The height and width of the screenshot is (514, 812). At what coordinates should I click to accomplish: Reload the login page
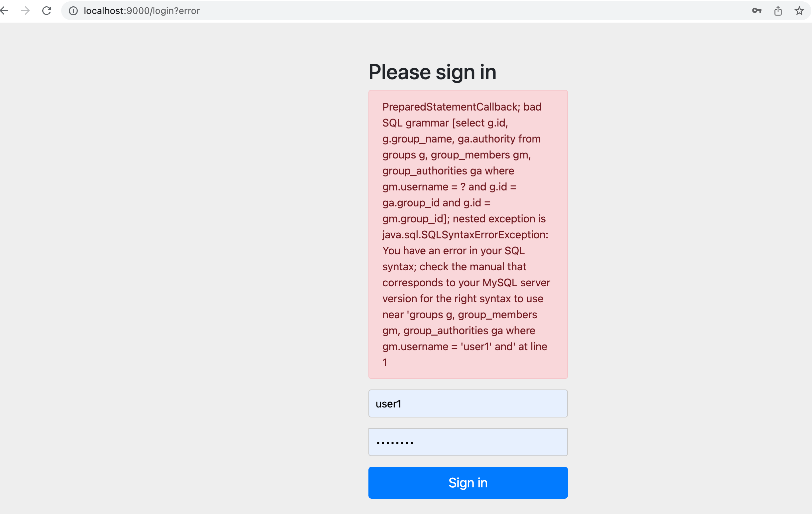point(47,11)
